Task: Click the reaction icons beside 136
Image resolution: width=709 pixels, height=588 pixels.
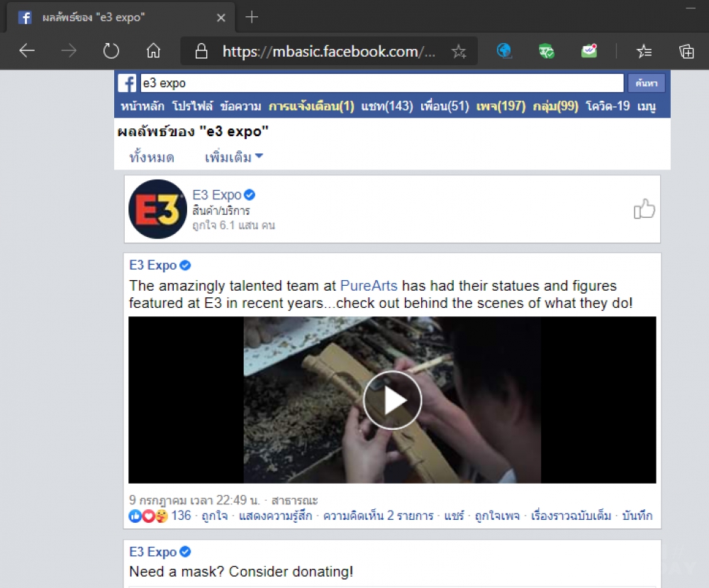Action: tap(148, 516)
